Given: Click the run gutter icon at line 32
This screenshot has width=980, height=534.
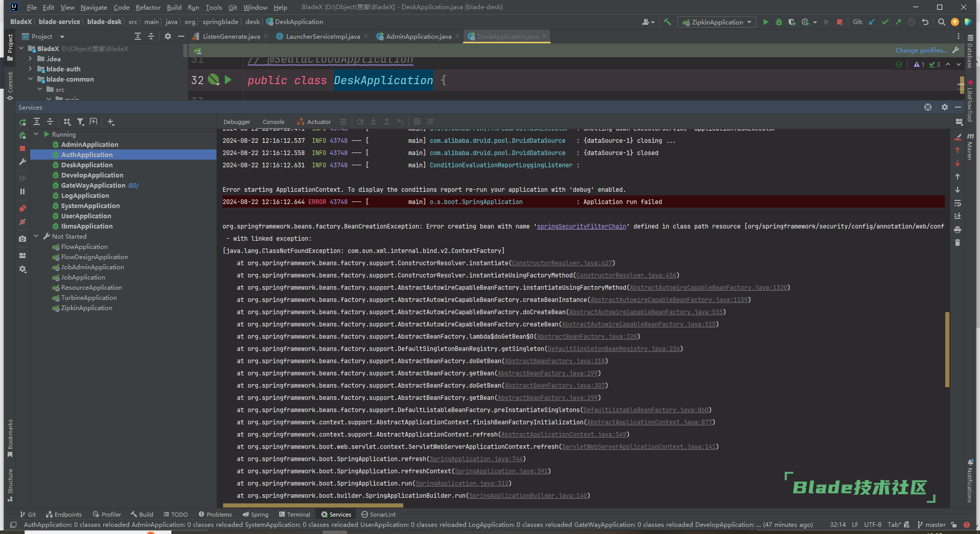Looking at the screenshot, I should coord(228,80).
